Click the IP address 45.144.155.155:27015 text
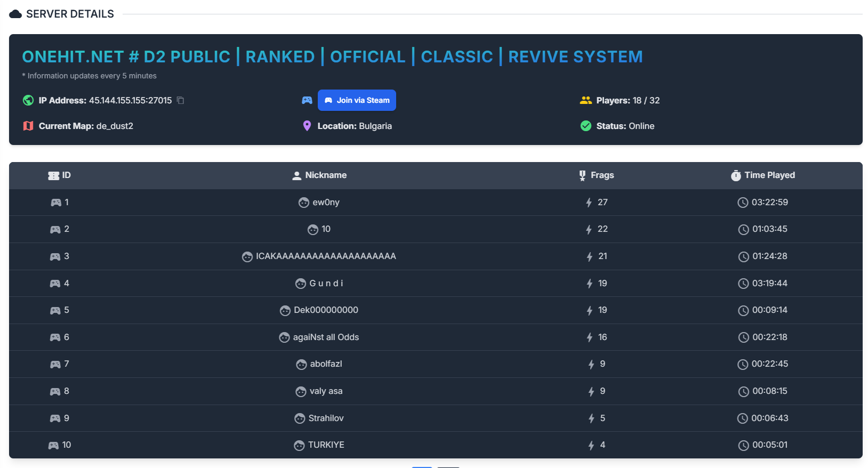This screenshot has height=468, width=868. click(x=130, y=100)
